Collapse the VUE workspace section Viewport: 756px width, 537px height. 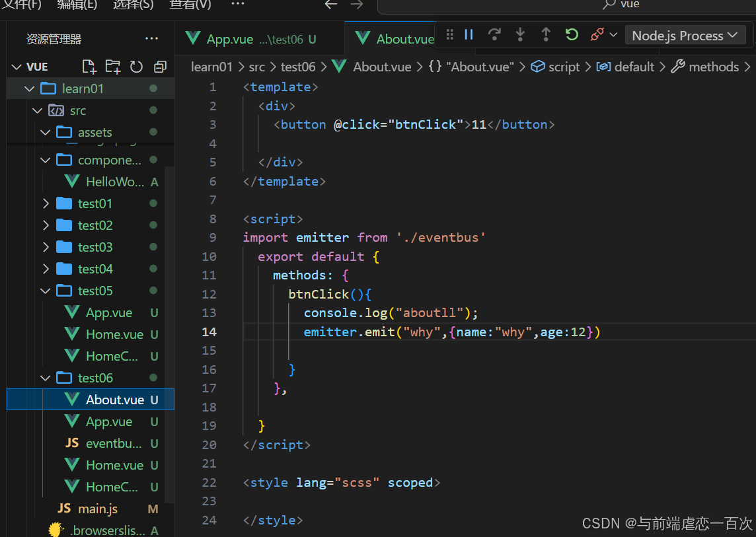tap(17, 67)
